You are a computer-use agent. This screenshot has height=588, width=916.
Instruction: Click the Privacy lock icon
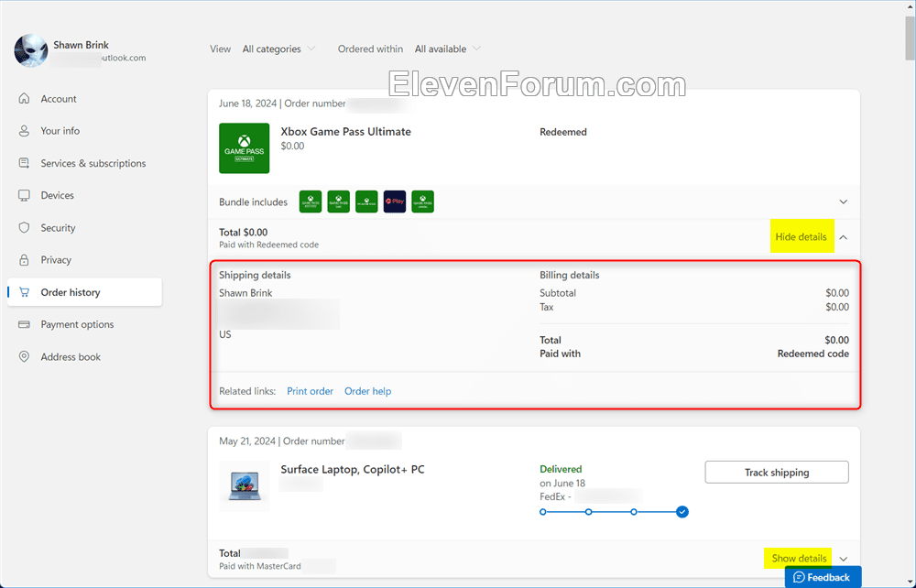point(24,260)
